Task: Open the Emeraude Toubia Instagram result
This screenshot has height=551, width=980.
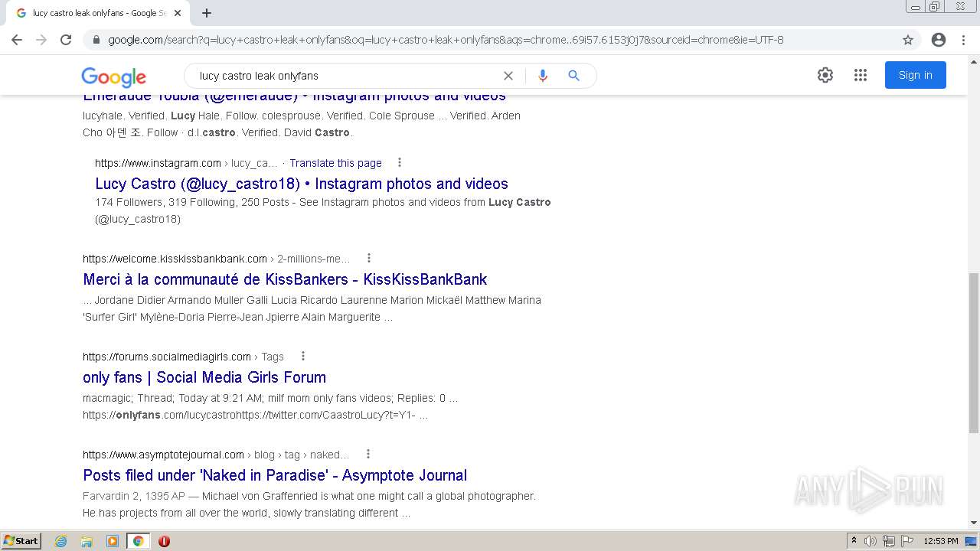Action: pos(294,96)
